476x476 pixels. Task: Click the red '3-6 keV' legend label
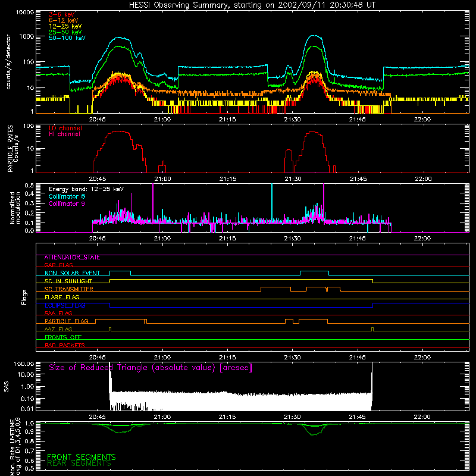point(62,14)
